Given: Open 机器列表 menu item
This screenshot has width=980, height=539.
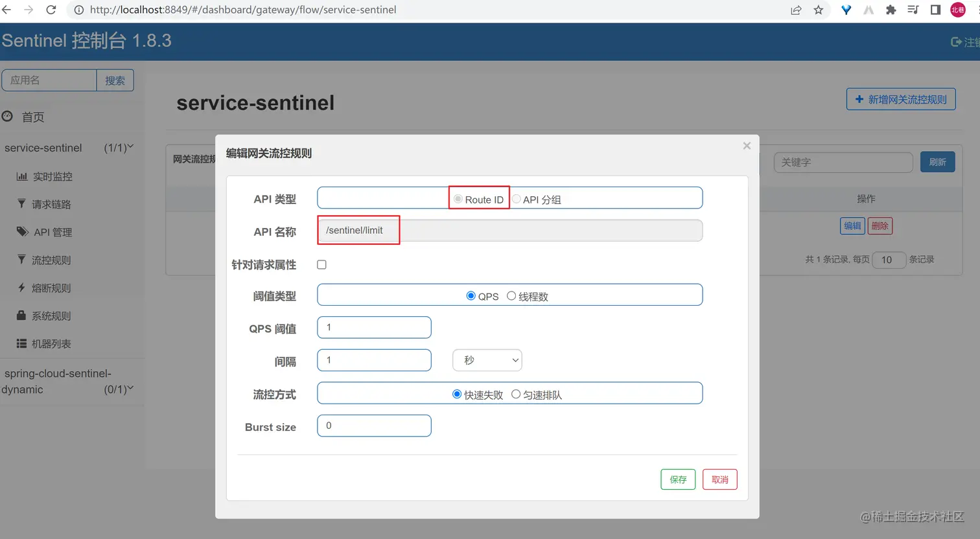Looking at the screenshot, I should (x=51, y=343).
